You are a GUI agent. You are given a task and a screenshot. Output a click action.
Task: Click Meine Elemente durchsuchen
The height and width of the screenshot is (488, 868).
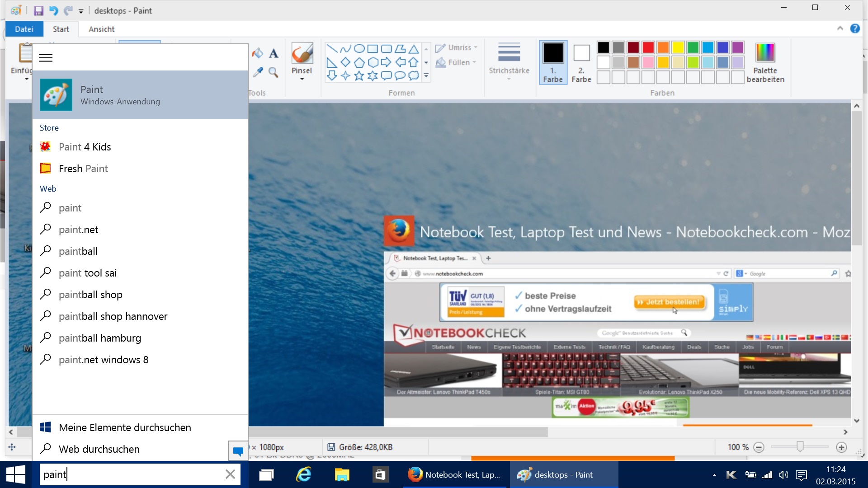point(125,427)
